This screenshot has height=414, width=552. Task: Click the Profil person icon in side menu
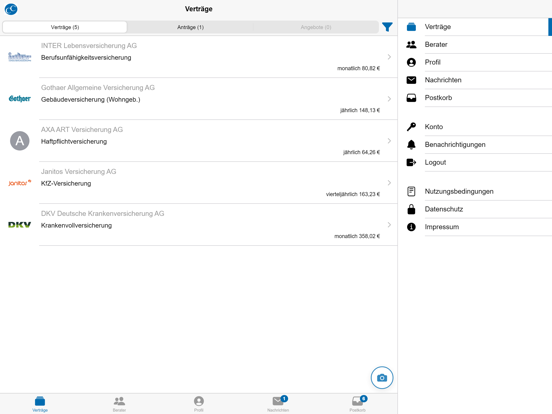tap(411, 62)
